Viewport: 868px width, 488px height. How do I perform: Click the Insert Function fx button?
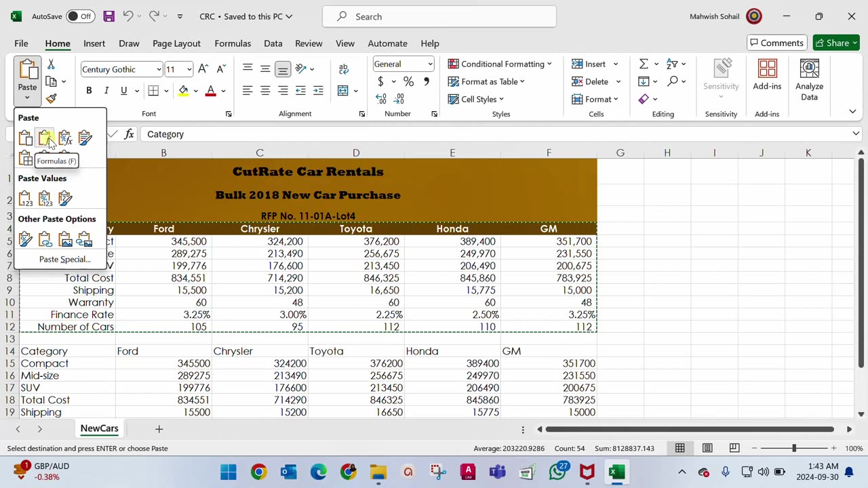129,134
